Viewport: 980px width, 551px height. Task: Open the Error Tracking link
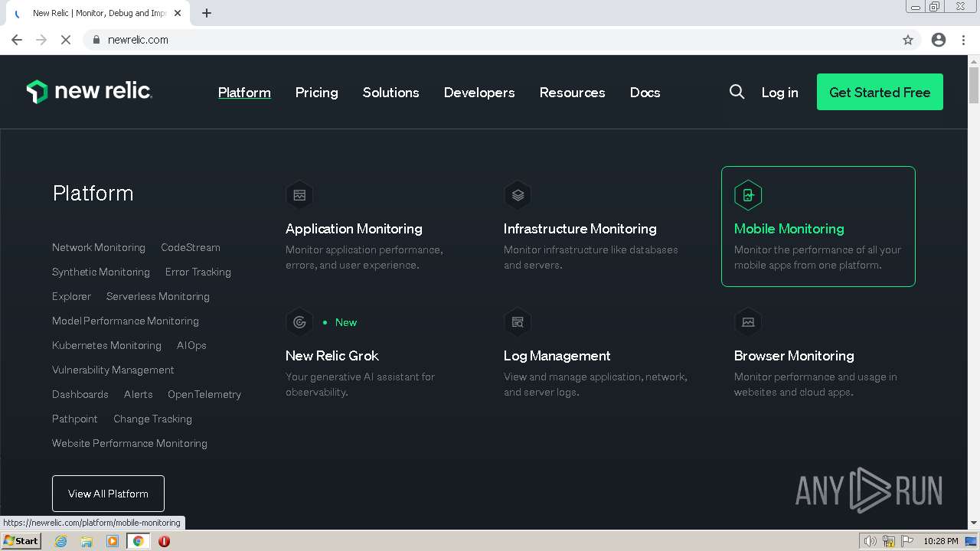[x=198, y=272]
